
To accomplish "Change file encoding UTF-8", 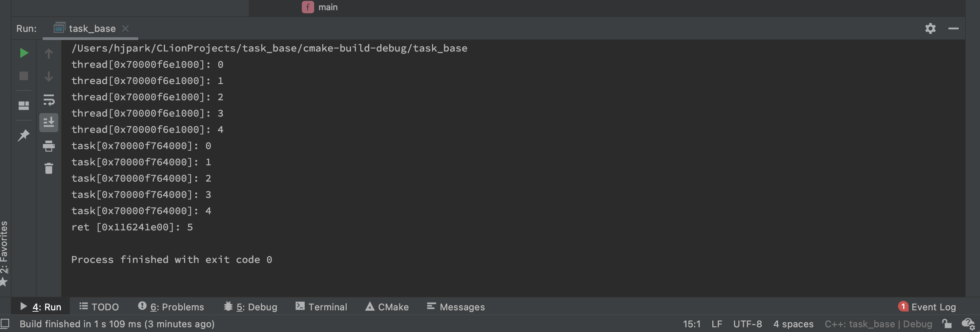I will tap(748, 324).
